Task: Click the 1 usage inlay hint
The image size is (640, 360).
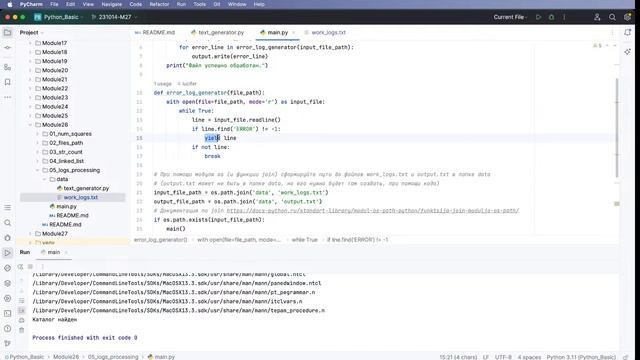Action: point(162,84)
